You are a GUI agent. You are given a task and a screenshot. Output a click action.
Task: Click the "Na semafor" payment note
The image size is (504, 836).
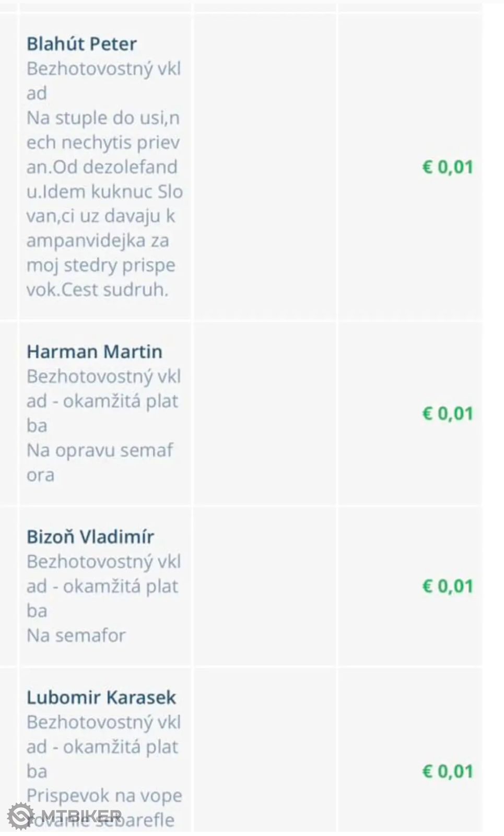point(76,635)
